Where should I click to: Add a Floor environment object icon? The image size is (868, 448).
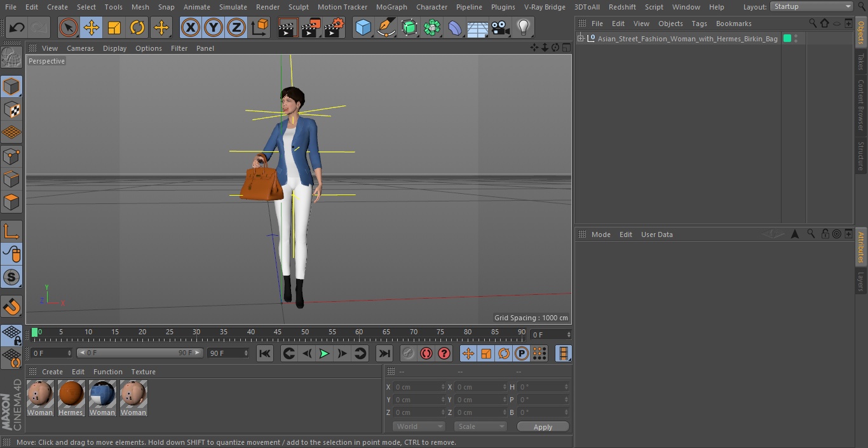click(477, 27)
